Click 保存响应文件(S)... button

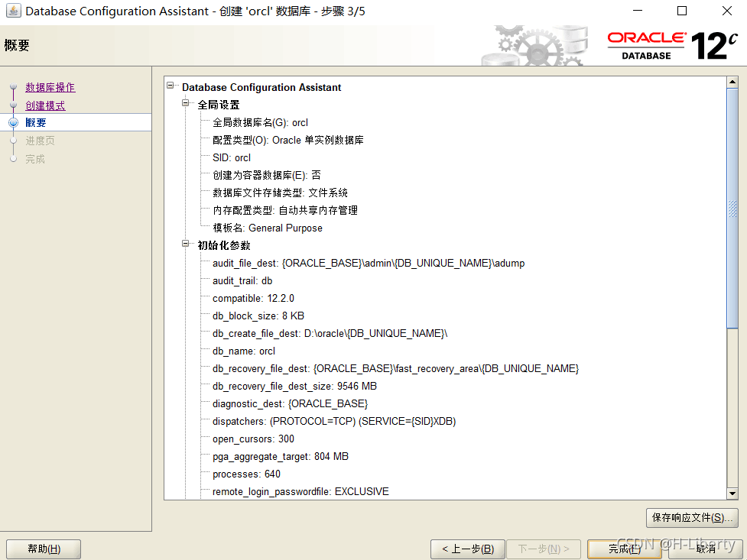coord(692,518)
